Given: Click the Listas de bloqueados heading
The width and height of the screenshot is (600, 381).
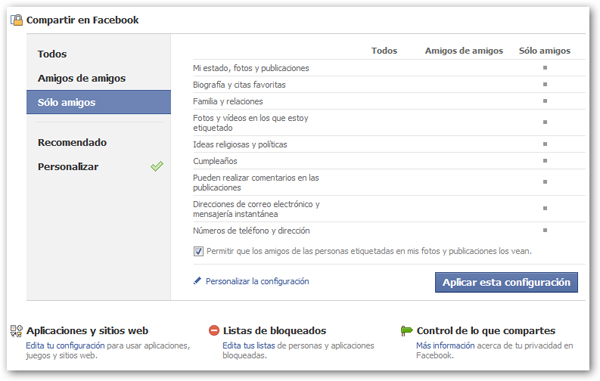Looking at the screenshot, I should 275,331.
